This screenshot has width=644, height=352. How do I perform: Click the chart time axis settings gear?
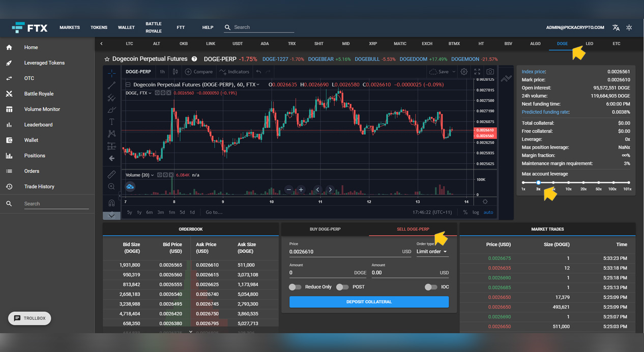pos(485,201)
